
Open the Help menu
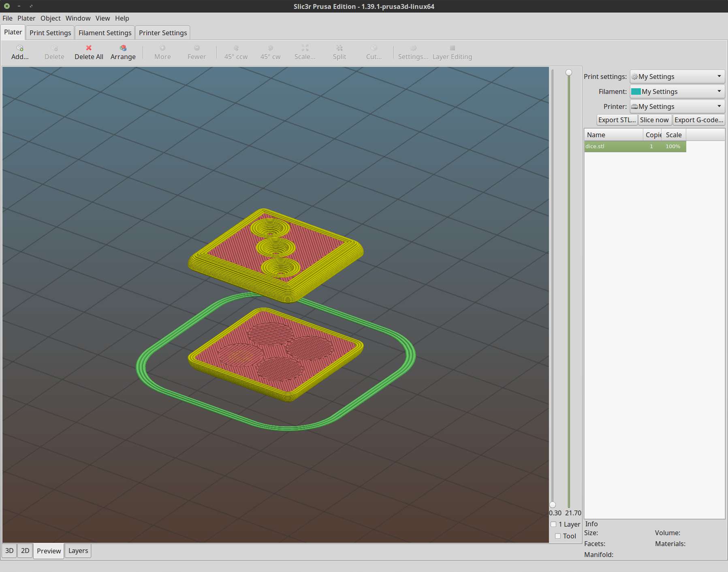click(122, 18)
